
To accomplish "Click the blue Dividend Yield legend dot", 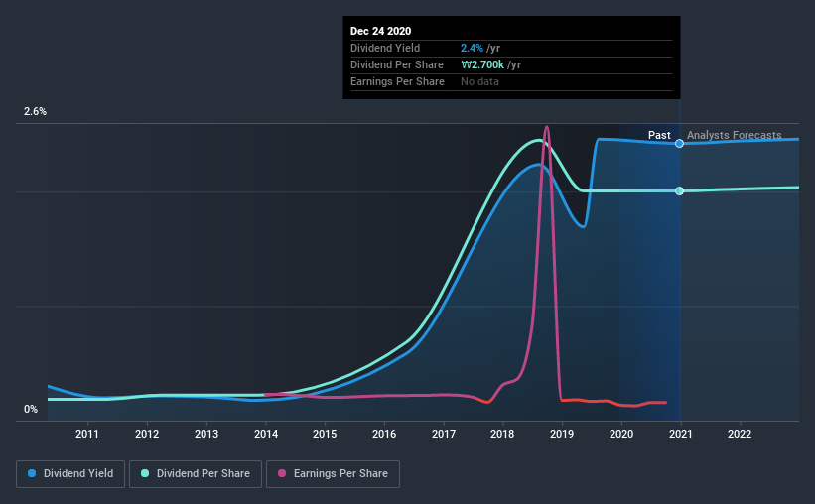I will click(x=32, y=473).
